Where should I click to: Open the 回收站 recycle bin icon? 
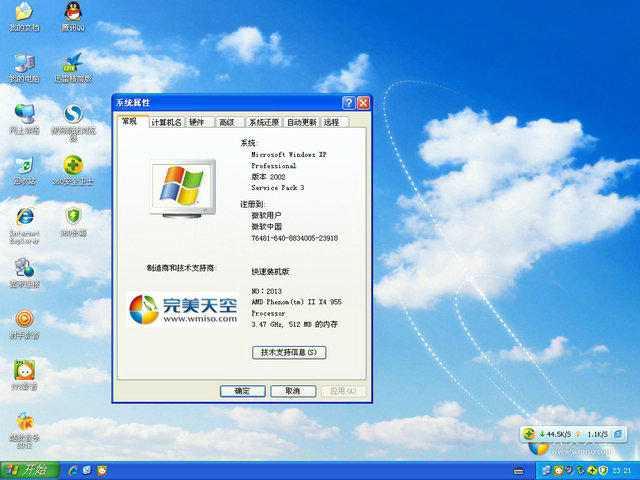click(24, 170)
